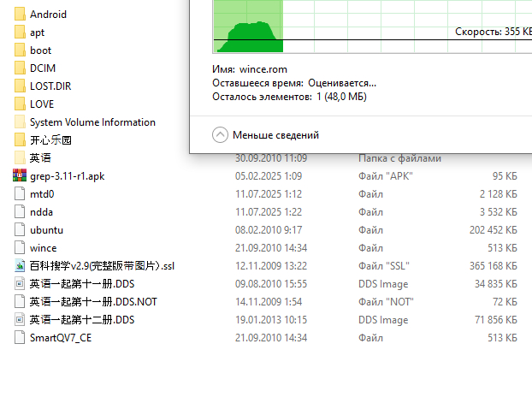
Task: Select the ndda file row
Action: point(41,212)
